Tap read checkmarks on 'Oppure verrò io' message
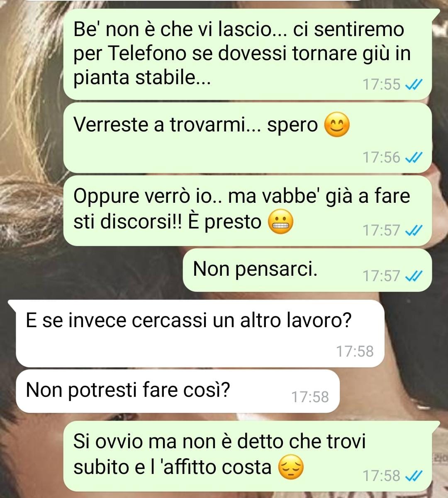Viewport: 448px width, 498px height. 414,230
